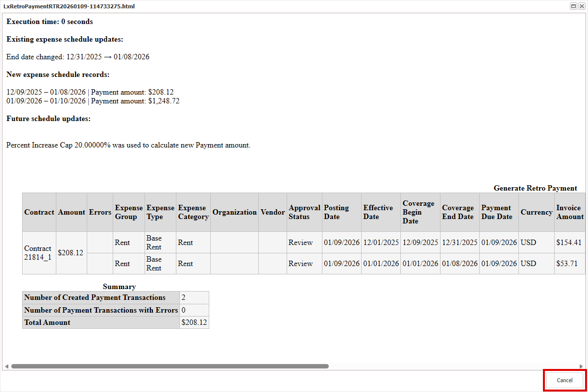Screen dimensions: 588x392
Task: Select the Contract 21814_1 cell
Action: tap(38, 253)
